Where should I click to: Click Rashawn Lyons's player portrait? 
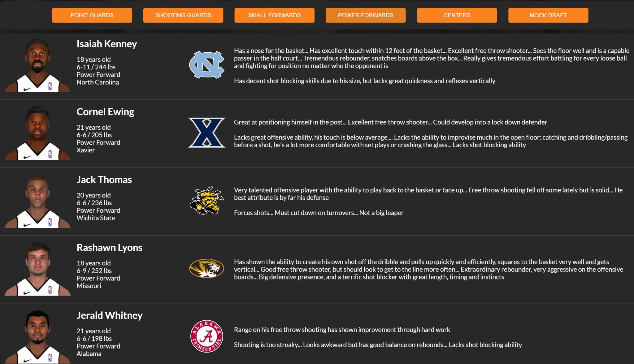(x=37, y=269)
